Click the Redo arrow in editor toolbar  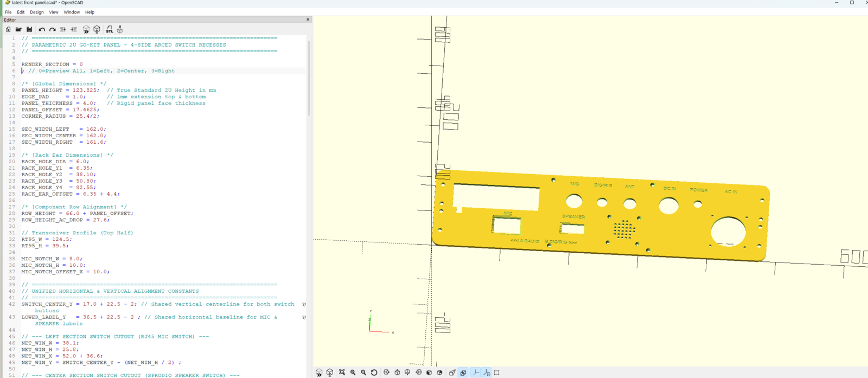[x=53, y=29]
